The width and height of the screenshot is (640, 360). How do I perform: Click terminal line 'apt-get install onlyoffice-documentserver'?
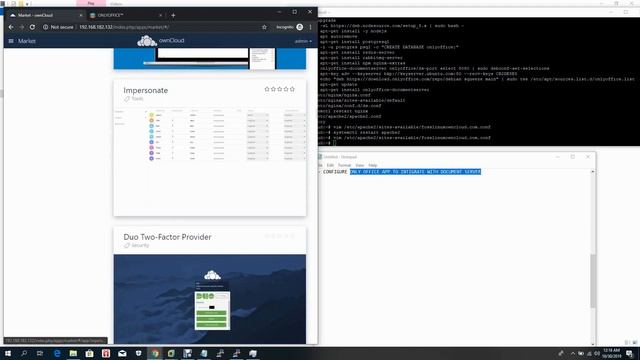tap(374, 89)
